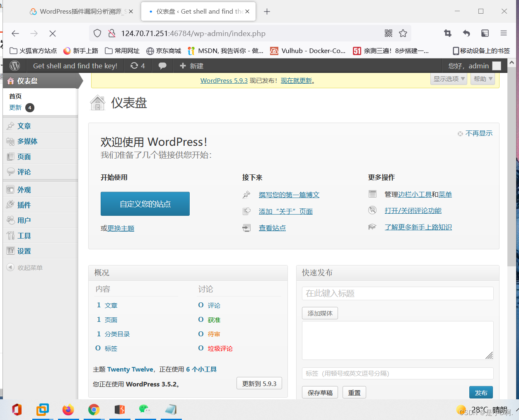Click the 分类目录 link in 概况
The image size is (519, 420).
(117, 334)
